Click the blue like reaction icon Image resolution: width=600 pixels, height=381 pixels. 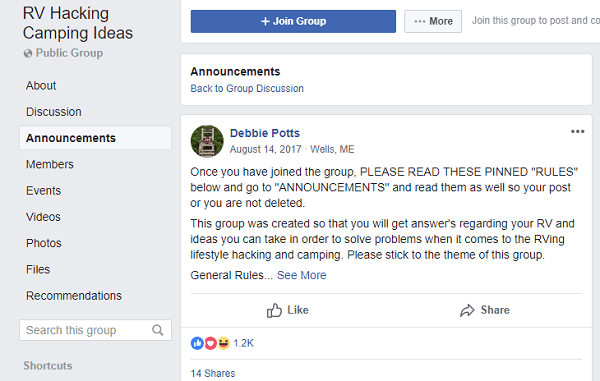coord(197,343)
